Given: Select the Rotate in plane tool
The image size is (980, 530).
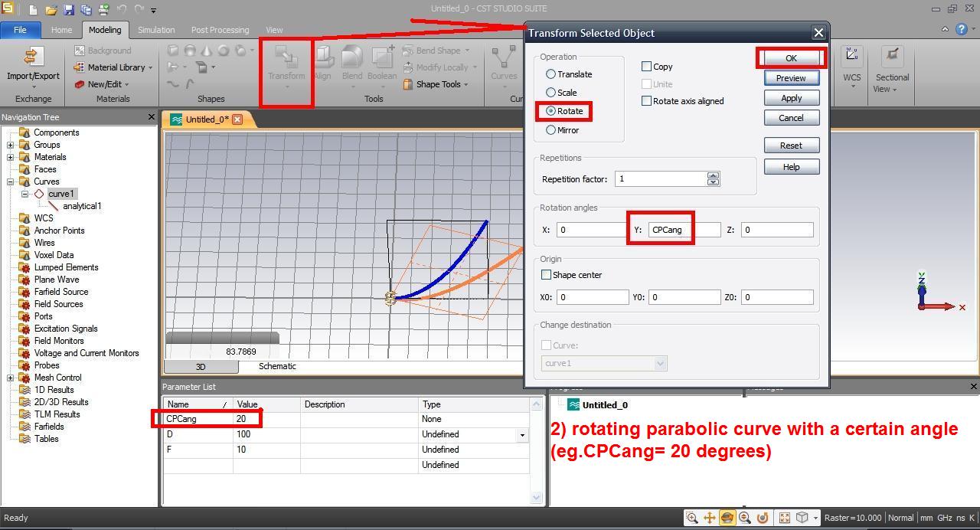Looking at the screenshot, I should [x=763, y=518].
